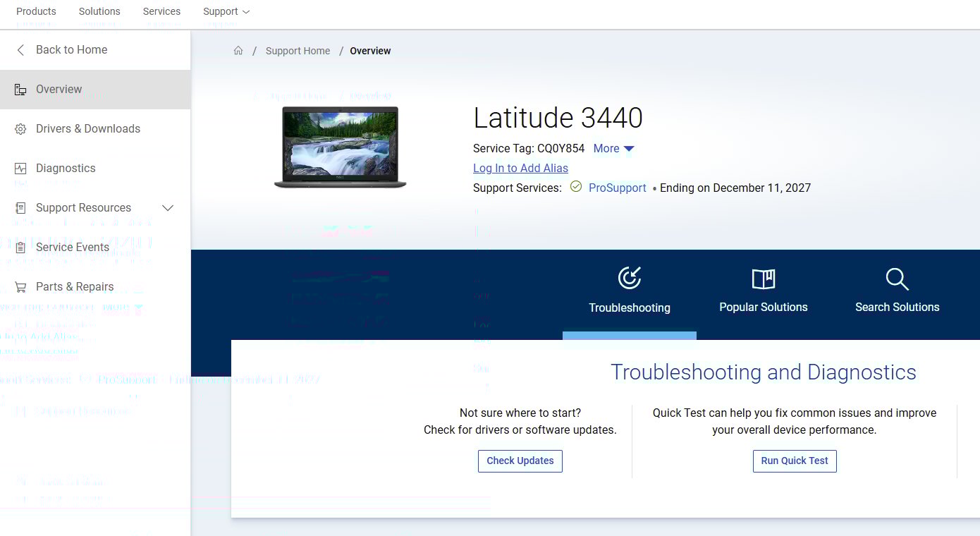Select Back to Home text in sidebar
The height and width of the screenshot is (536, 980).
[72, 49]
